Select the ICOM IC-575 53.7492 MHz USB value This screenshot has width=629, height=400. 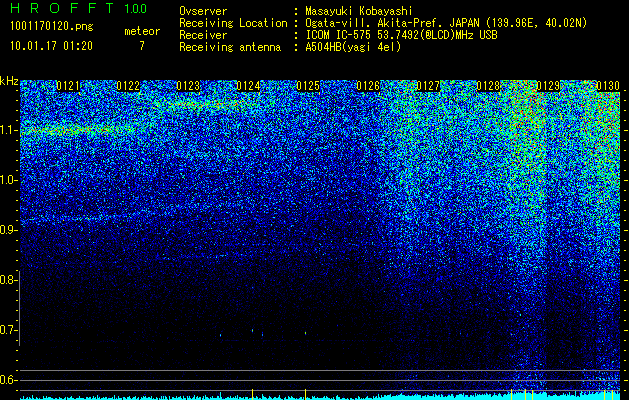[401, 35]
